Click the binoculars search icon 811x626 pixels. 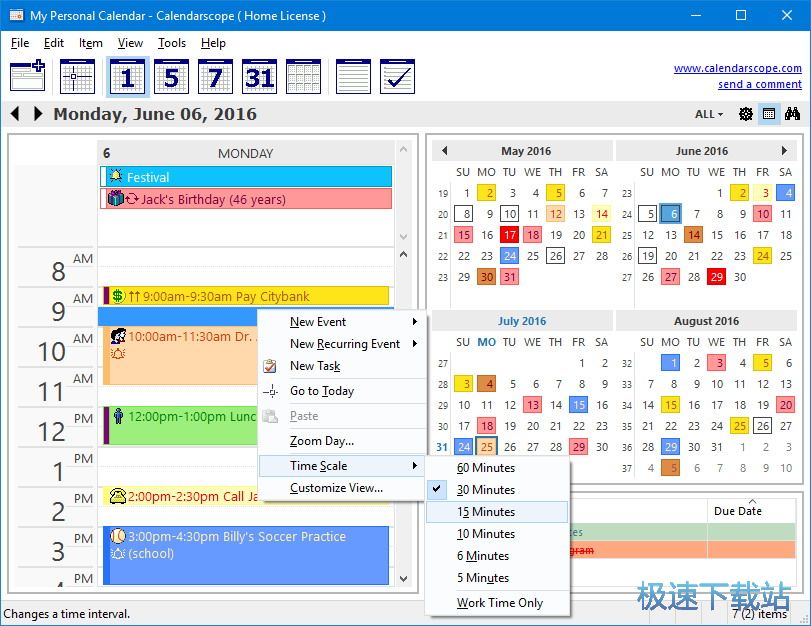(x=791, y=114)
